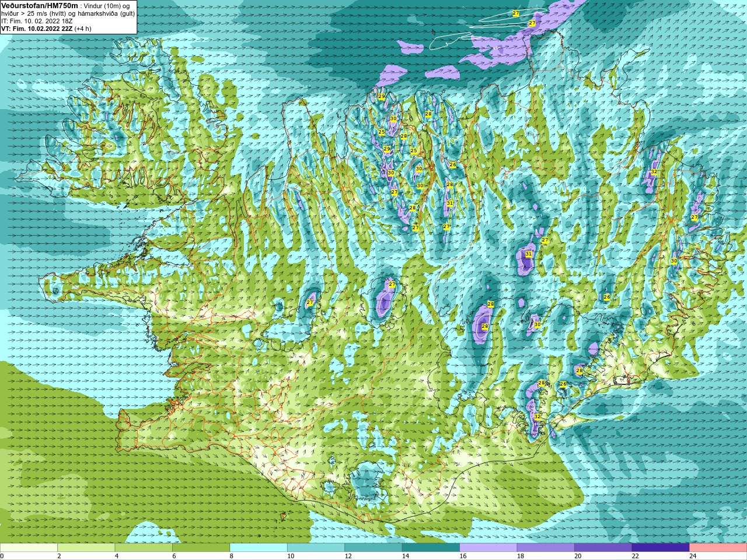This screenshot has height=560, width=747.
Task: Pick the light green 2–4 m/s legend swatch
Action: click(86, 548)
